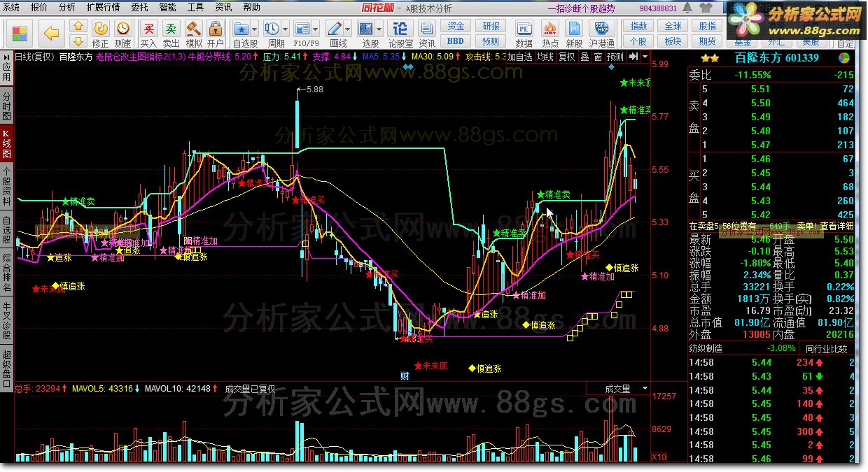This screenshot has width=868, height=472.
Task: Click the up arrow toolbar icon
Action: [78, 26]
